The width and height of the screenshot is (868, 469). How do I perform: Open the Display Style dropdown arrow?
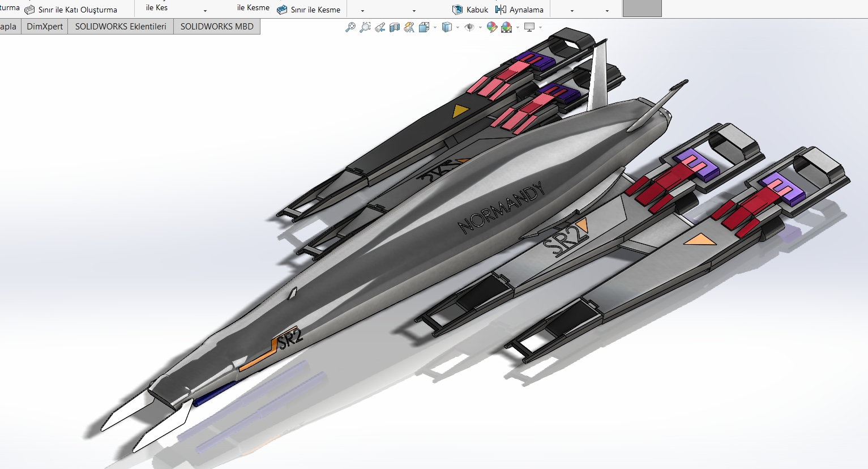[x=457, y=27]
